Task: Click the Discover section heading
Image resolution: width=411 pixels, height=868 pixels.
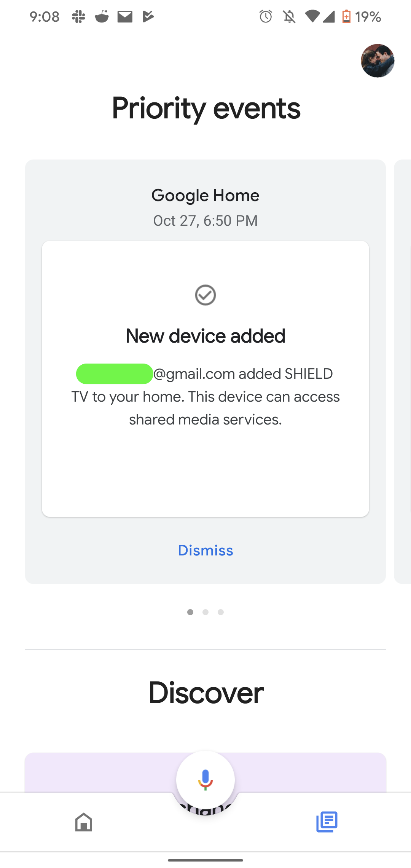Action: point(205,693)
